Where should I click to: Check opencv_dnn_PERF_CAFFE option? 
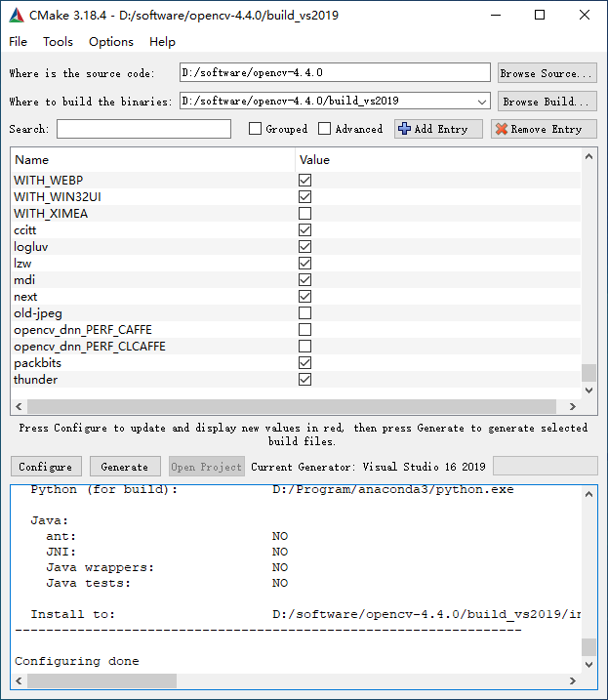tap(304, 329)
